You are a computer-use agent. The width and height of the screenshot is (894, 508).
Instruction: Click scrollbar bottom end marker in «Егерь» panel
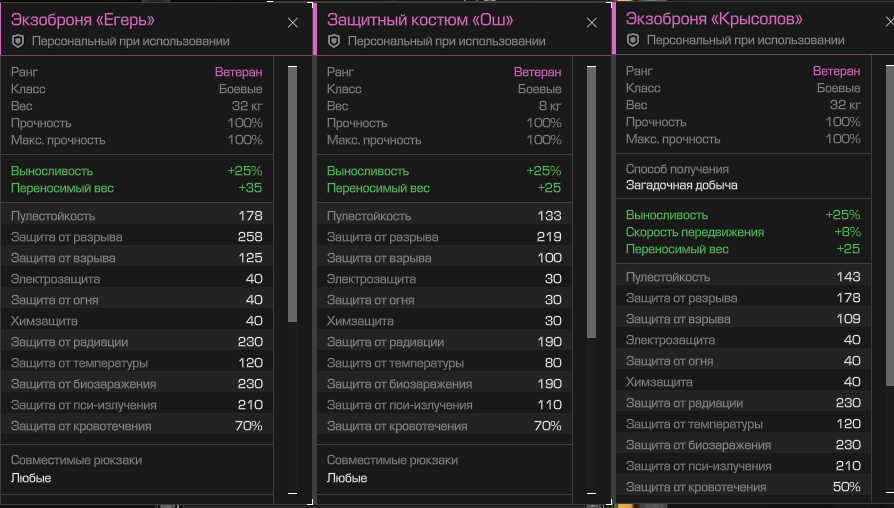[x=292, y=493]
